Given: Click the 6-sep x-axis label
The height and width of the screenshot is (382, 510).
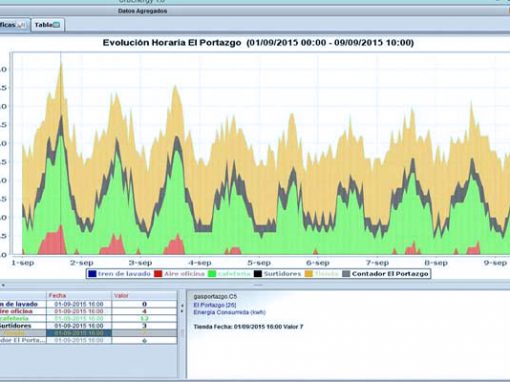Looking at the screenshot, I should click(x=318, y=263).
